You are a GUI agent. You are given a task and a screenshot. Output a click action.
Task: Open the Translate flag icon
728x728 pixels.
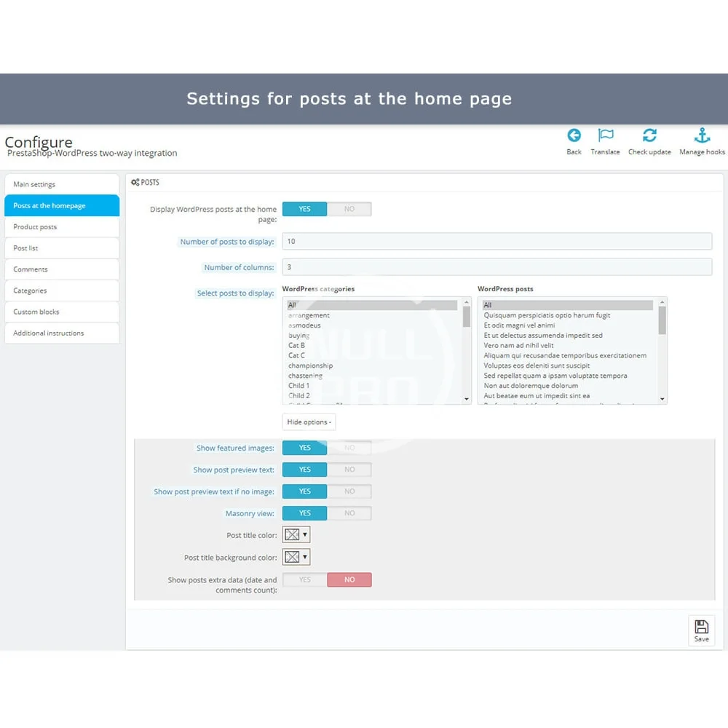pos(605,135)
